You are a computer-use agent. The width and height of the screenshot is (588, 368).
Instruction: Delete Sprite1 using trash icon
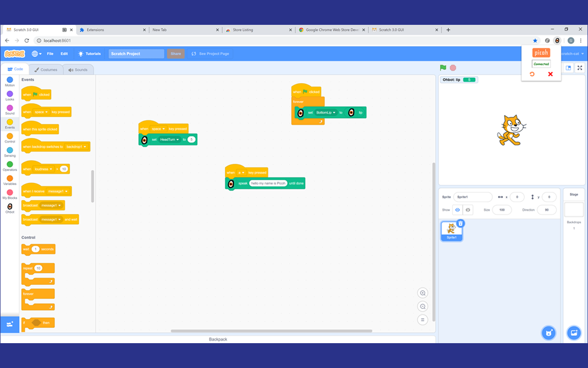(461, 223)
